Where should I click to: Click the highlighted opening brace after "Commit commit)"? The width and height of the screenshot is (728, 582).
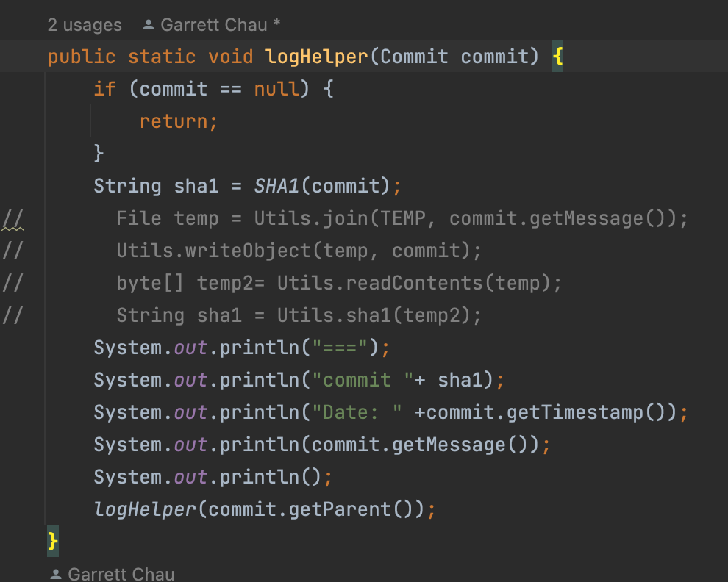pos(558,57)
